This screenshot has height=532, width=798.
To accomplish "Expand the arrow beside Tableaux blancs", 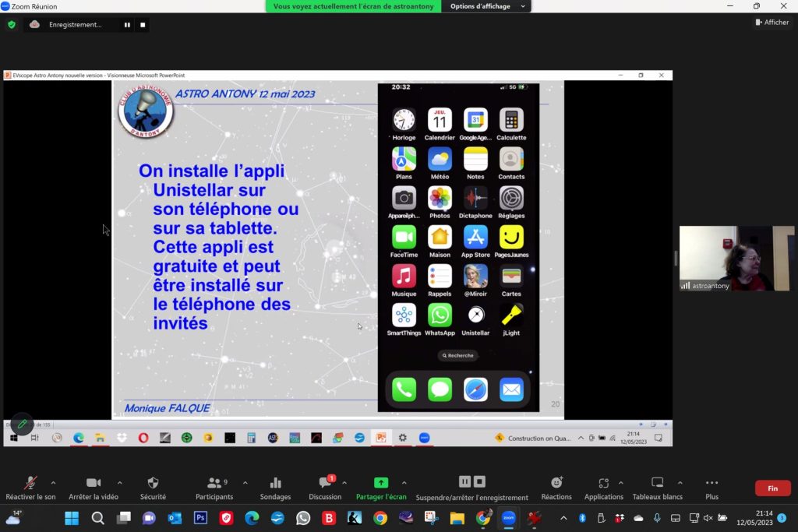I will pyautogui.click(x=680, y=483).
